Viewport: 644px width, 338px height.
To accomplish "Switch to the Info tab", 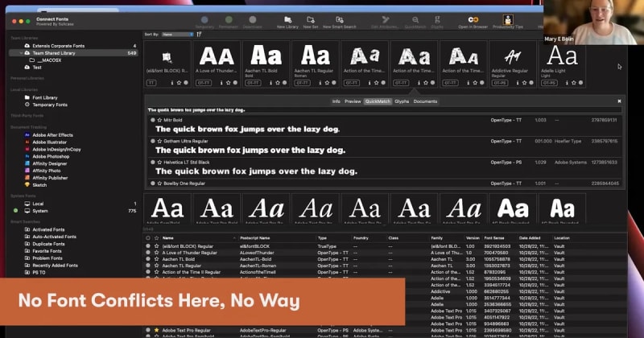I will 336,101.
